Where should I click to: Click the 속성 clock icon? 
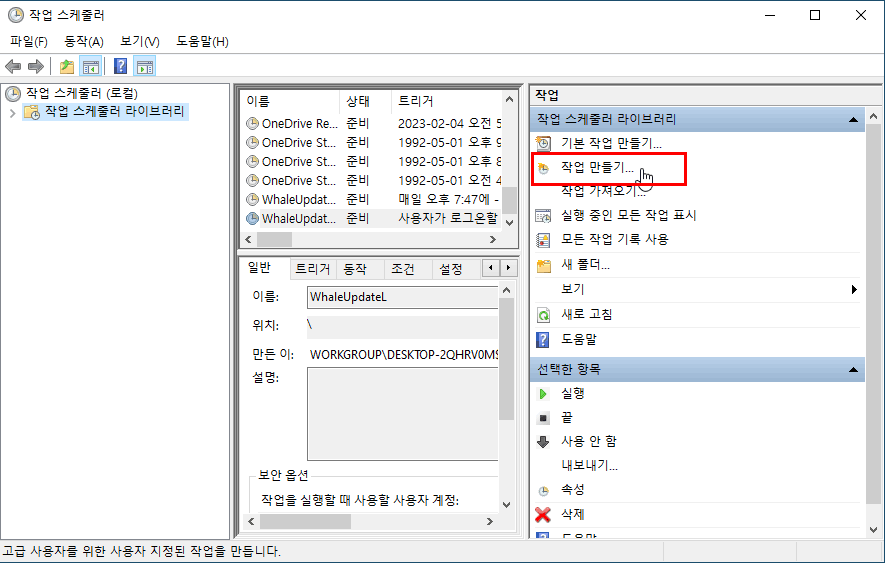pyautogui.click(x=544, y=491)
